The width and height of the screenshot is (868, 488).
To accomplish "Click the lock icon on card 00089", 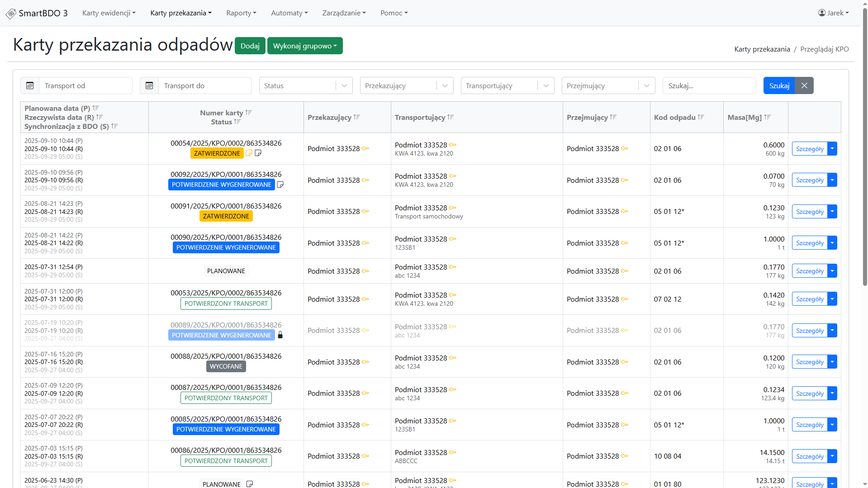I will pyautogui.click(x=280, y=335).
